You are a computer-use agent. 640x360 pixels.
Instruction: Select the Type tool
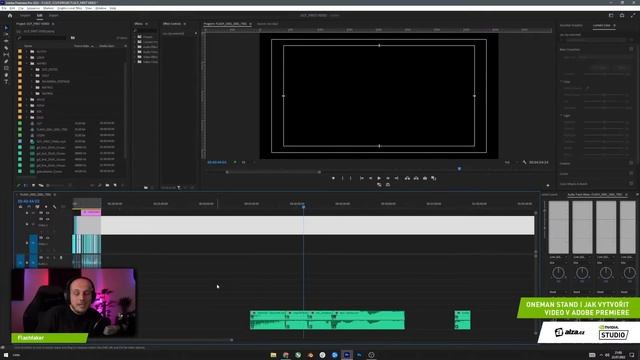(x=6, y=82)
